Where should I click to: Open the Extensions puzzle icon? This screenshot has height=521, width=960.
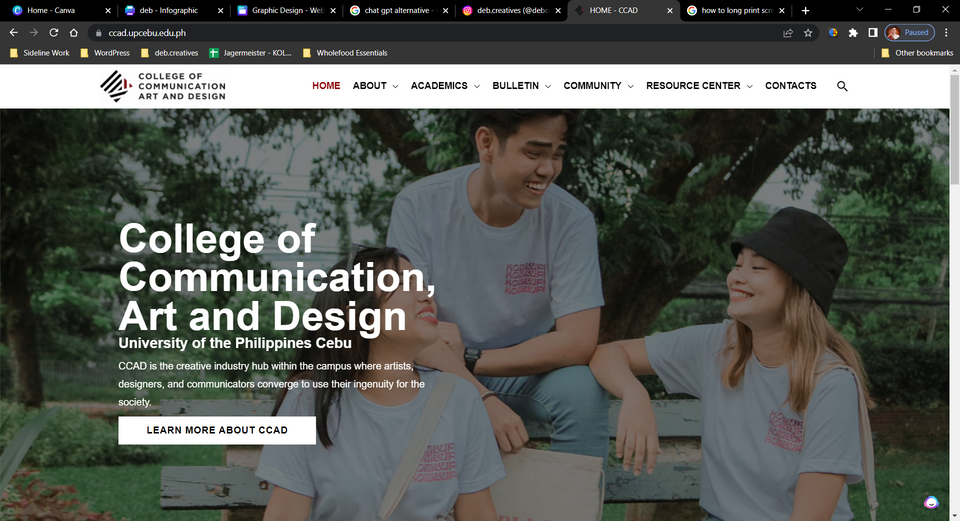[x=853, y=33]
